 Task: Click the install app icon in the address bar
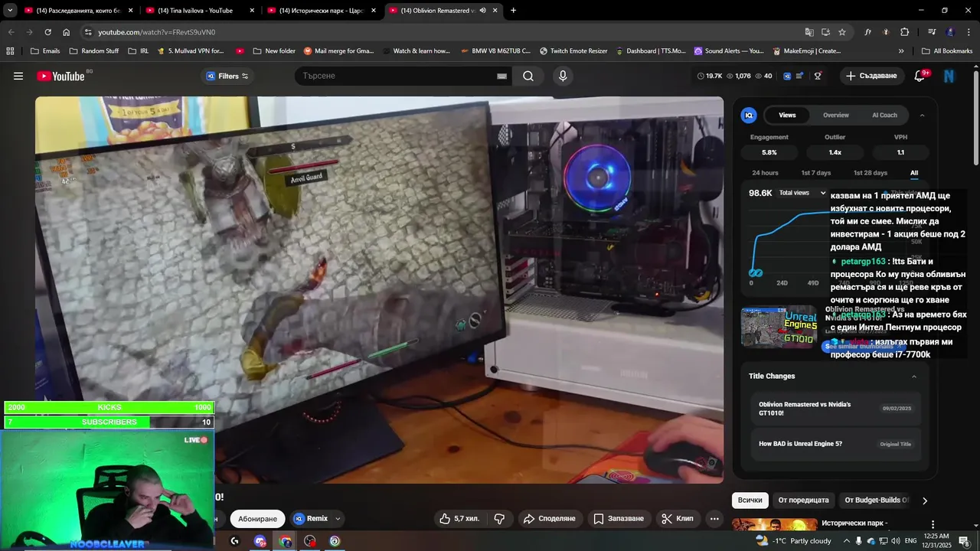(825, 32)
